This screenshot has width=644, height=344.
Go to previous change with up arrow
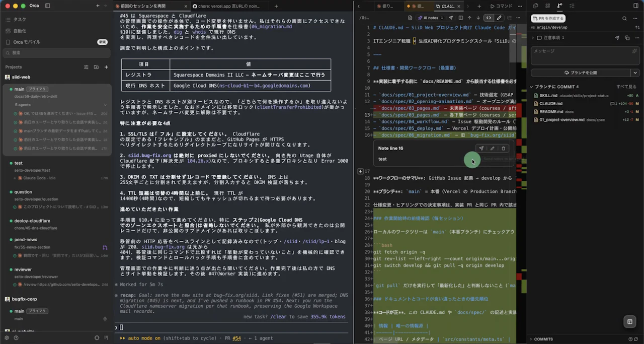coord(469,18)
